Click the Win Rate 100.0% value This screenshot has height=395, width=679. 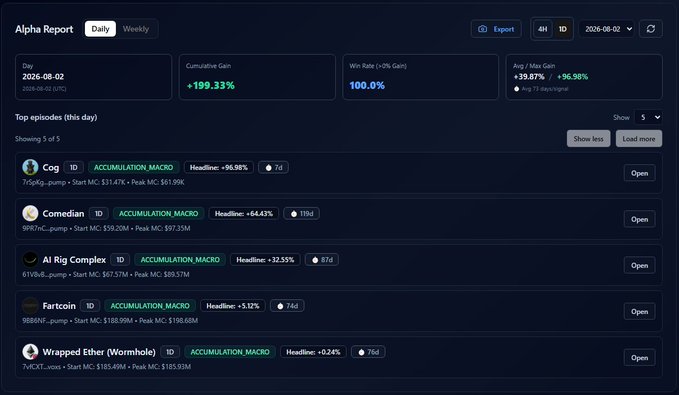click(367, 85)
